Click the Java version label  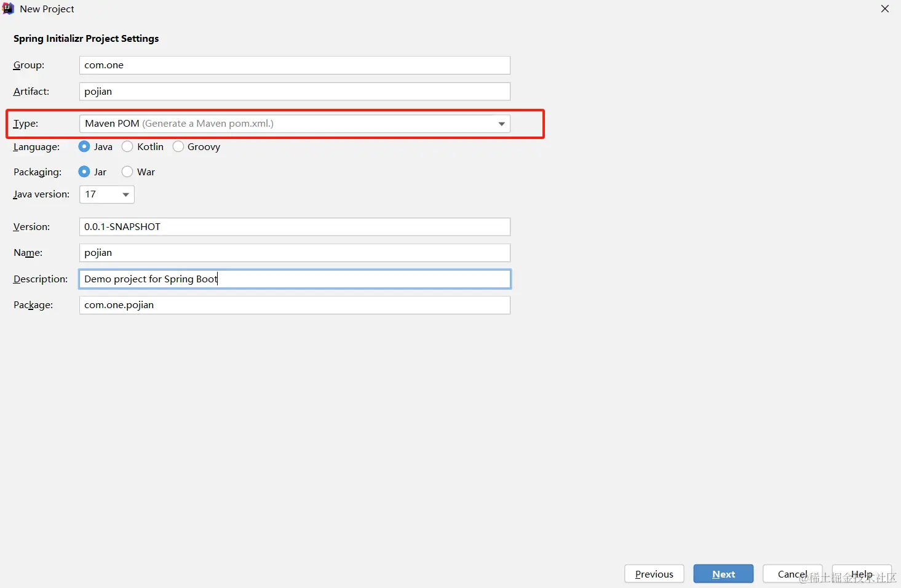pos(41,194)
